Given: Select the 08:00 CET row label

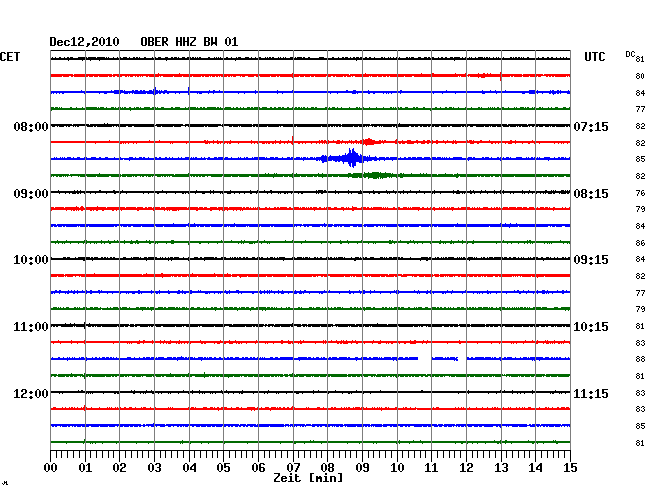Looking at the screenshot, I should [x=31, y=126].
